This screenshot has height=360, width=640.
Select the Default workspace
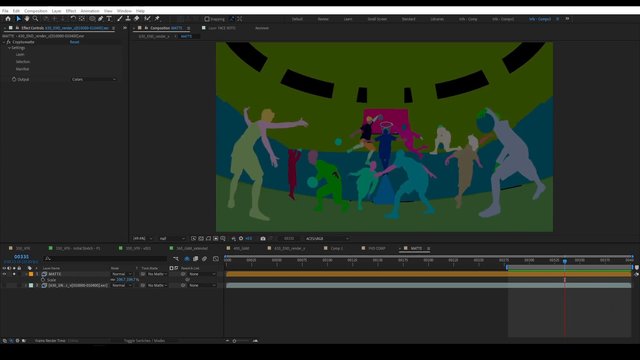(x=297, y=19)
